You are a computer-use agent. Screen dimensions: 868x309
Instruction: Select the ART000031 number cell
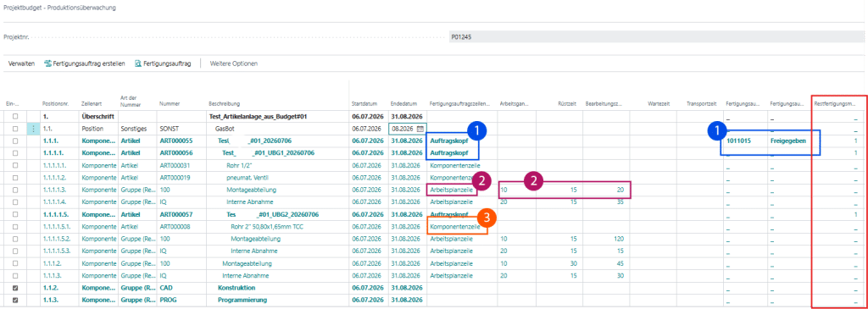(x=175, y=165)
